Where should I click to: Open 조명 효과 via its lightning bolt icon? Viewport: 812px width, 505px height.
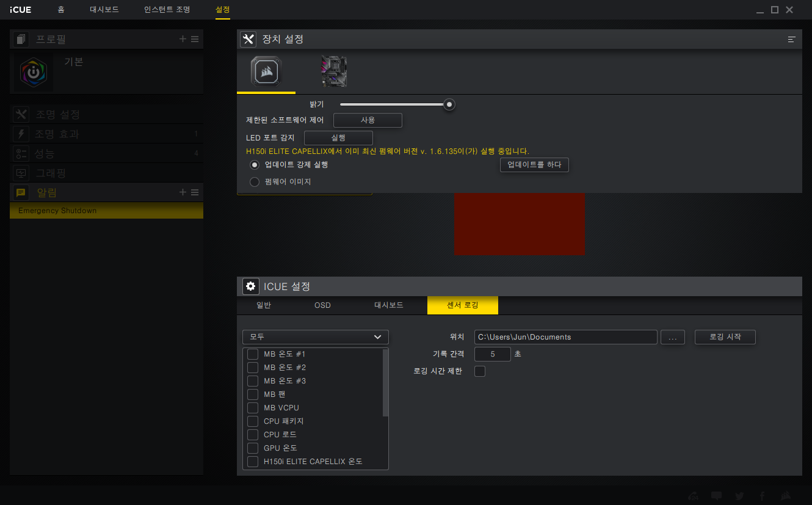pos(21,134)
